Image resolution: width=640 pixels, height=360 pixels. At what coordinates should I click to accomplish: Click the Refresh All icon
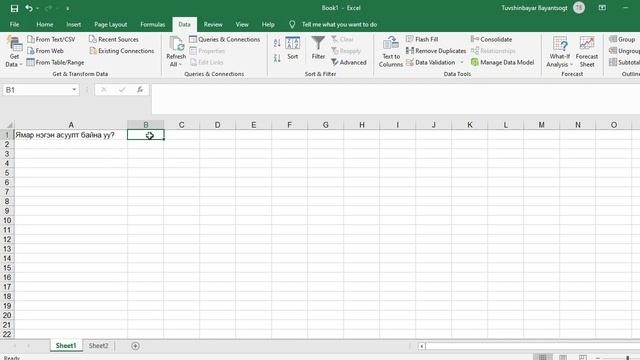(x=176, y=45)
